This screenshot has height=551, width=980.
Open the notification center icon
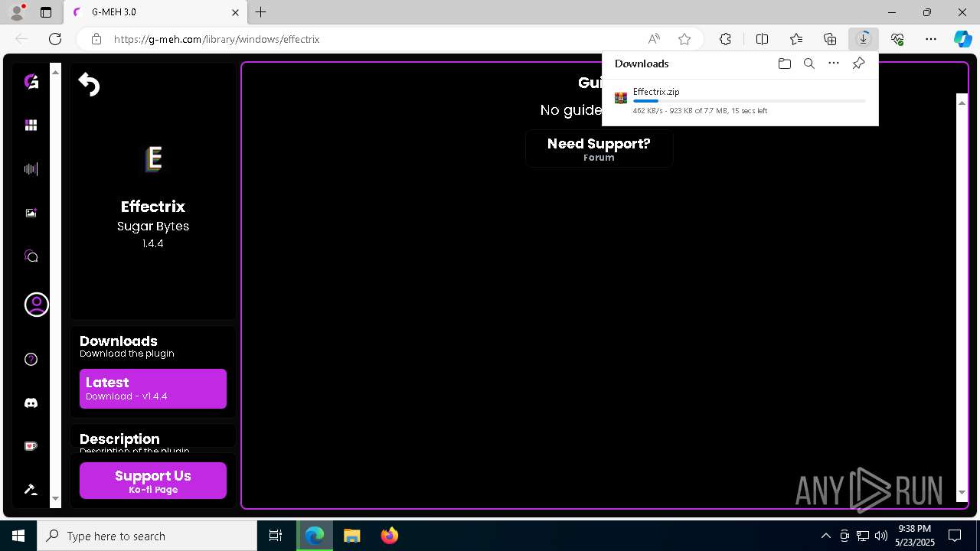(x=955, y=536)
